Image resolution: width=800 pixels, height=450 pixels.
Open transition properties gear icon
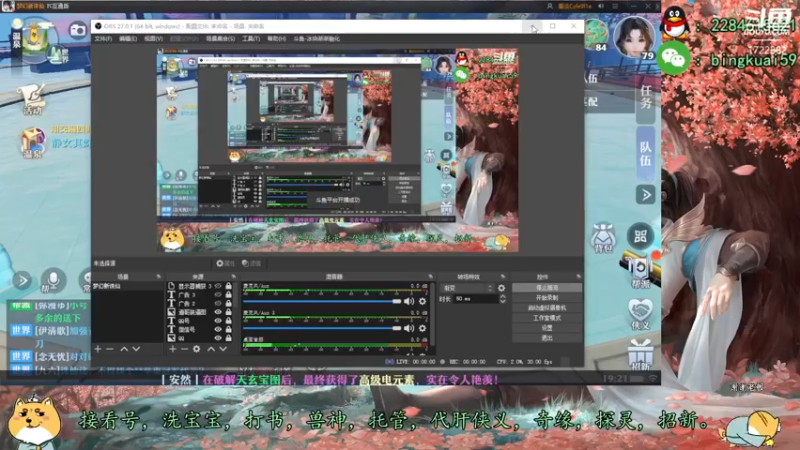point(502,288)
